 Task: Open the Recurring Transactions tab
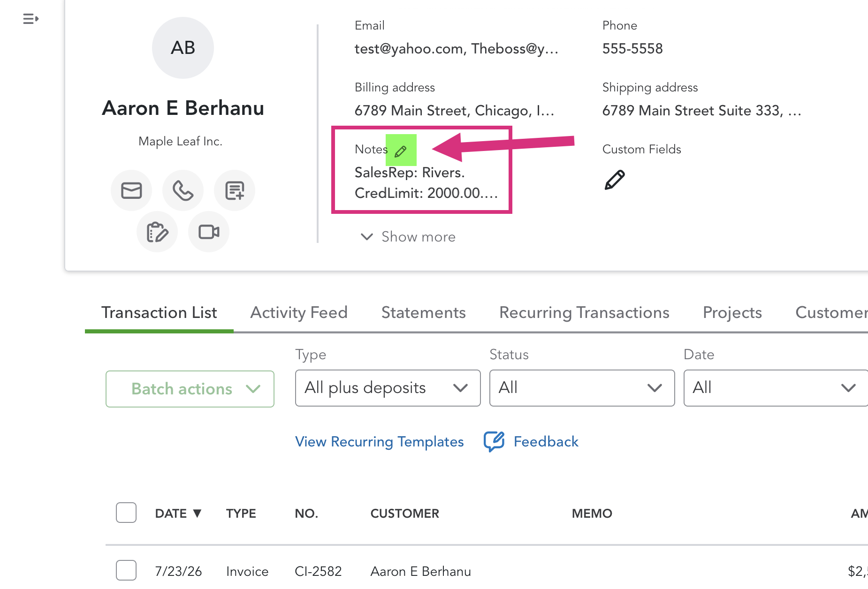click(584, 312)
